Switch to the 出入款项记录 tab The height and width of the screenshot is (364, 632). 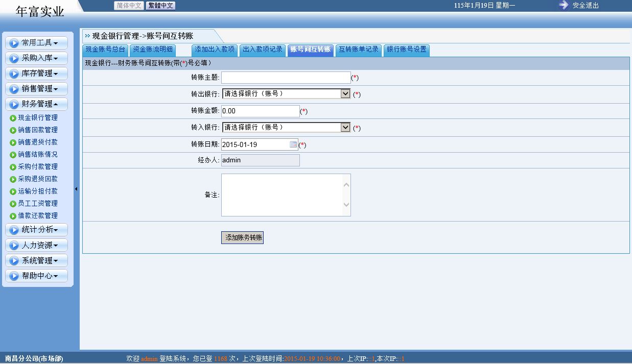pyautogui.click(x=263, y=50)
